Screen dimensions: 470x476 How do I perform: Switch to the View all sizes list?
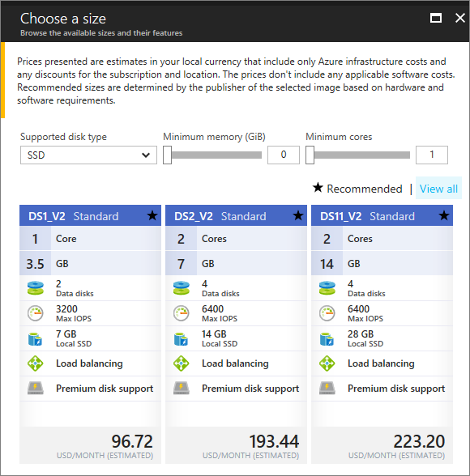pos(438,189)
